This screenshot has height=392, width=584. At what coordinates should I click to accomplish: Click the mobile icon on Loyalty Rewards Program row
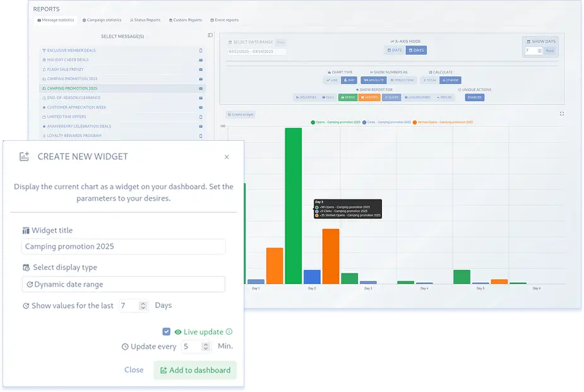(x=201, y=136)
